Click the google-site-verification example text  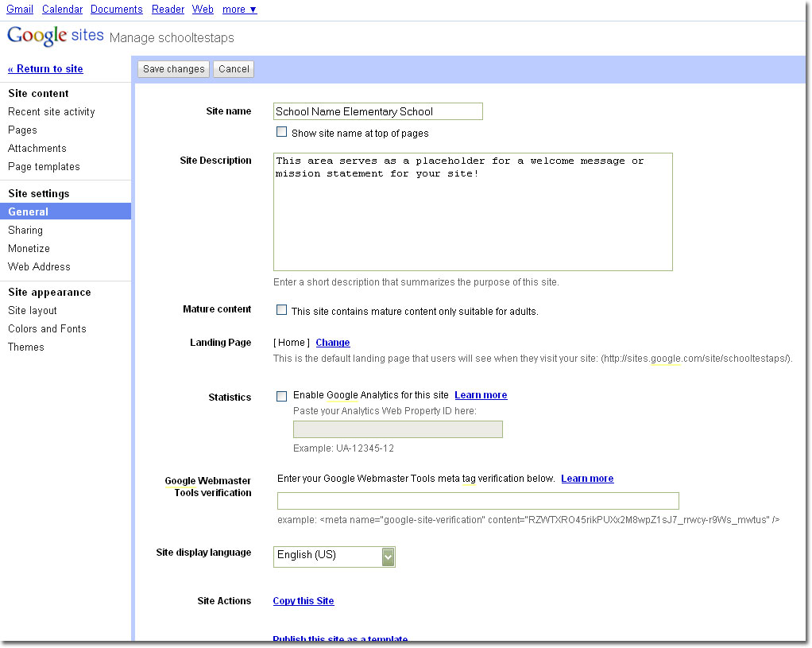(528, 519)
